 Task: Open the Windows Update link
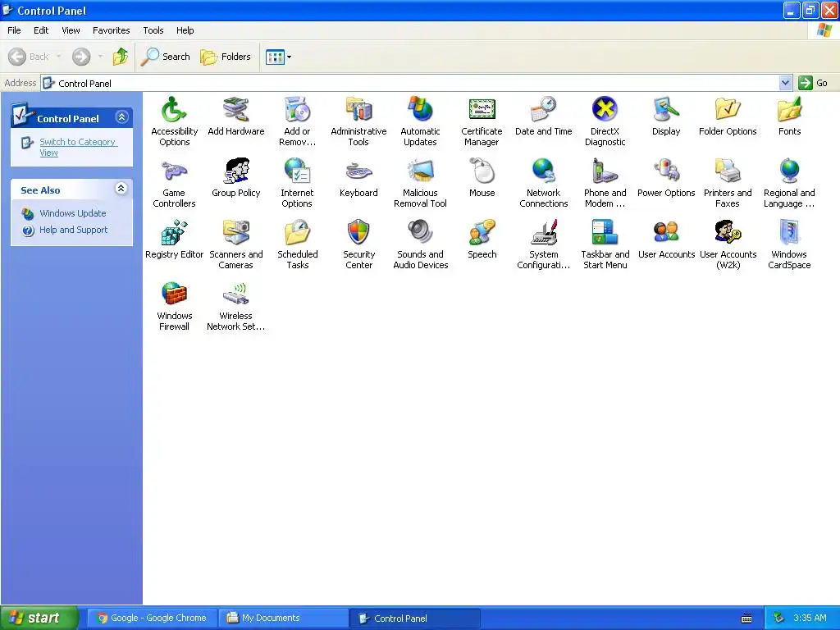coord(72,213)
